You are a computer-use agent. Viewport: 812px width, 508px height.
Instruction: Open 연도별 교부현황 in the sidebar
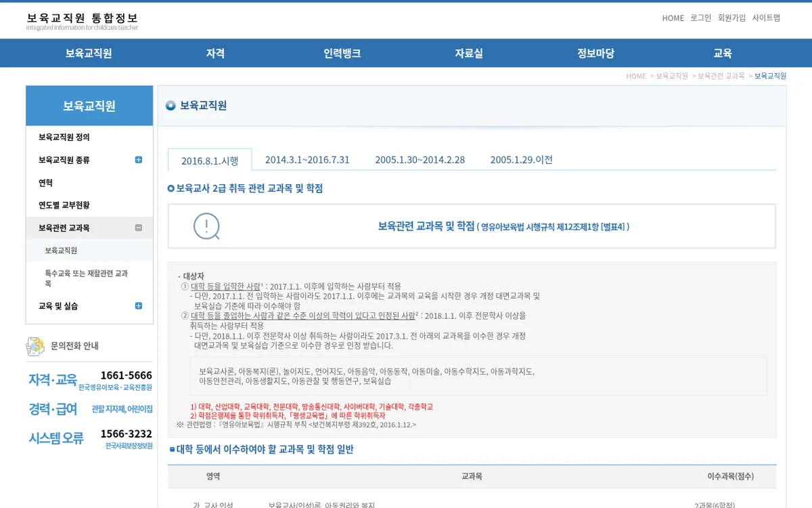click(x=64, y=205)
